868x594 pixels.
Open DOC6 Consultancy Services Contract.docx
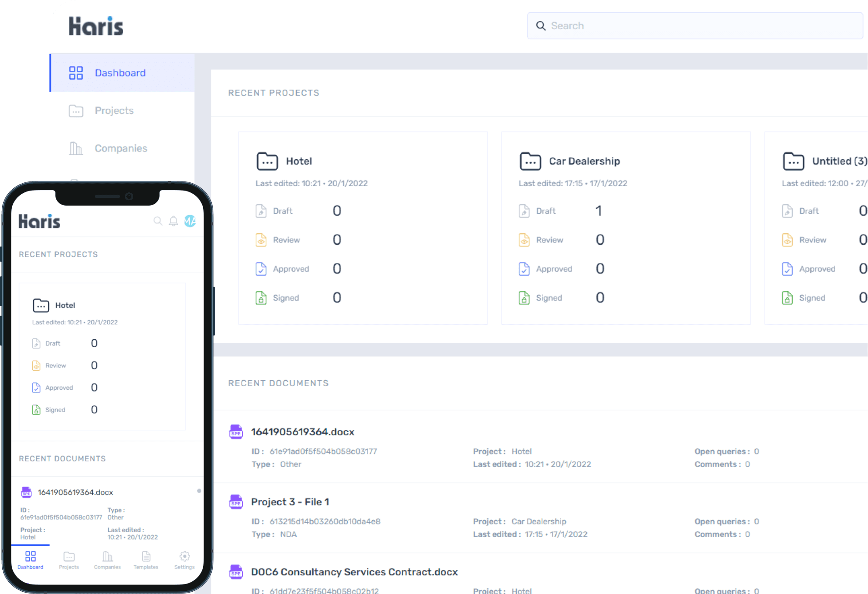[x=354, y=572]
